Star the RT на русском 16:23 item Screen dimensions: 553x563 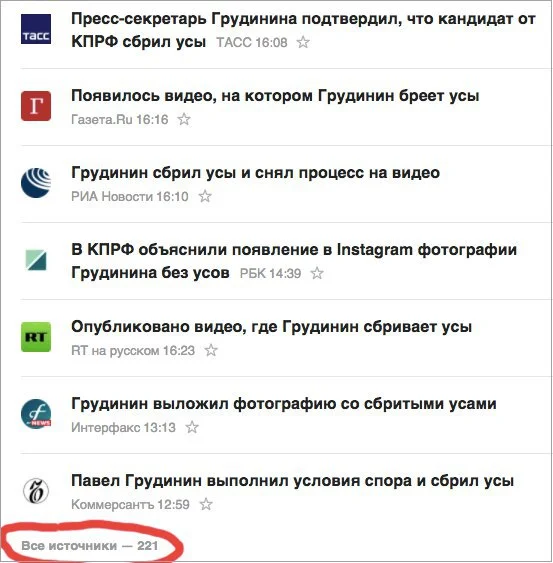[211, 350]
